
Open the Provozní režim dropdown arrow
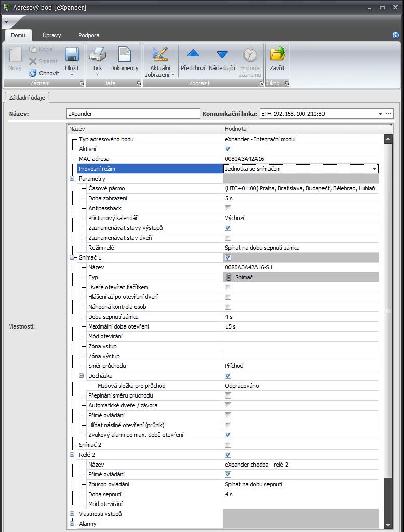(374, 169)
